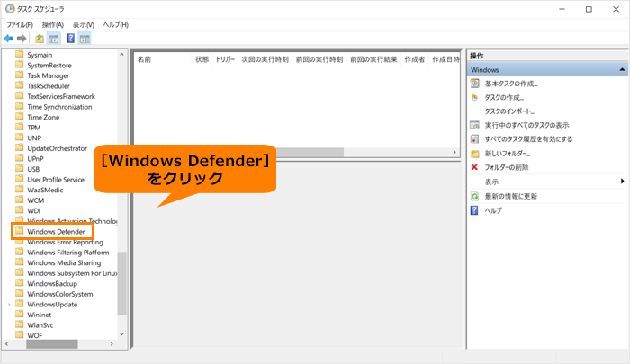Click the すべてのタスク履歴を有効にする icon

(x=475, y=138)
